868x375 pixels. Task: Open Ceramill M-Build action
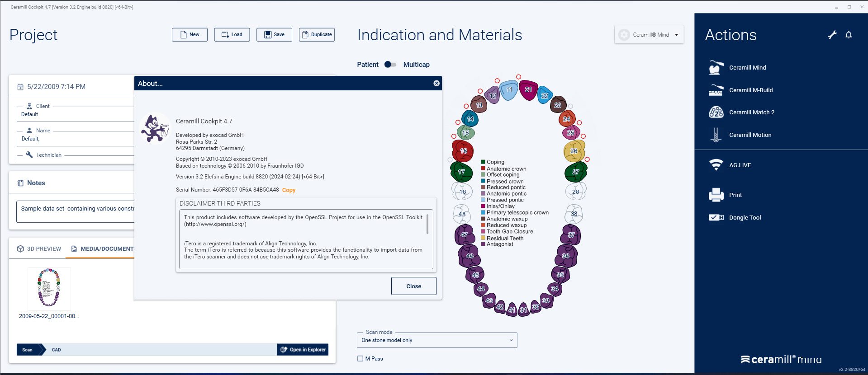click(x=750, y=90)
